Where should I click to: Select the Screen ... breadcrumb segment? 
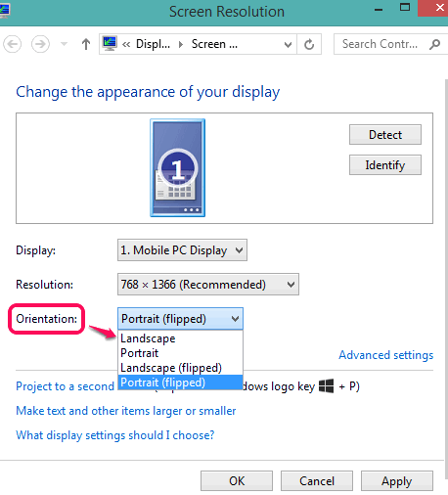(x=214, y=44)
